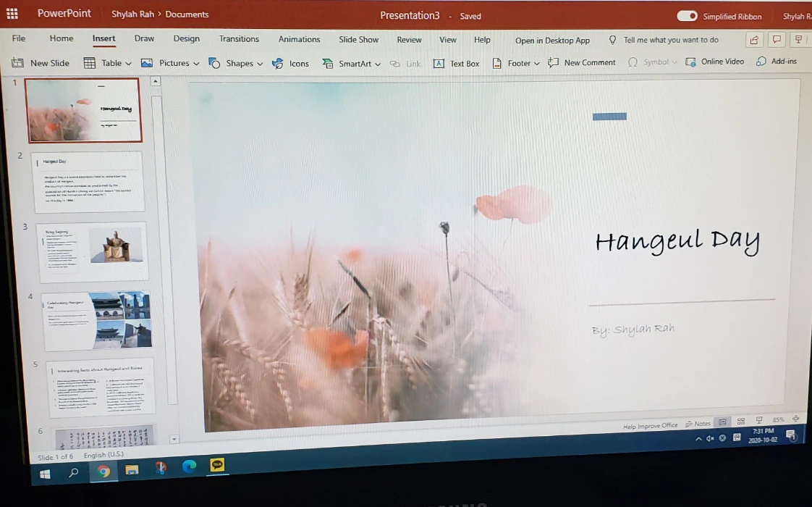Open the taskbar search magnifier
Screen dimensions: 812x507
pyautogui.click(x=74, y=472)
